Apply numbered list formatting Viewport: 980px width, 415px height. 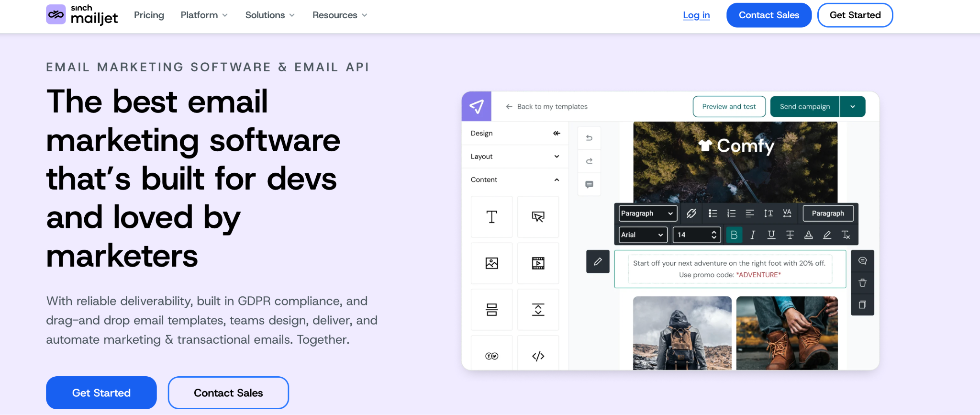pos(732,213)
